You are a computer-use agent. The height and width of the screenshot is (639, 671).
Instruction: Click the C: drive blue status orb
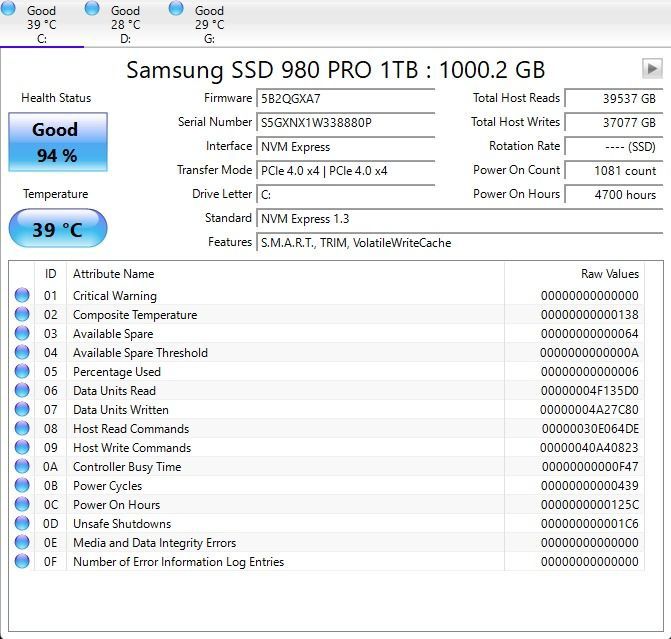tap(8, 7)
